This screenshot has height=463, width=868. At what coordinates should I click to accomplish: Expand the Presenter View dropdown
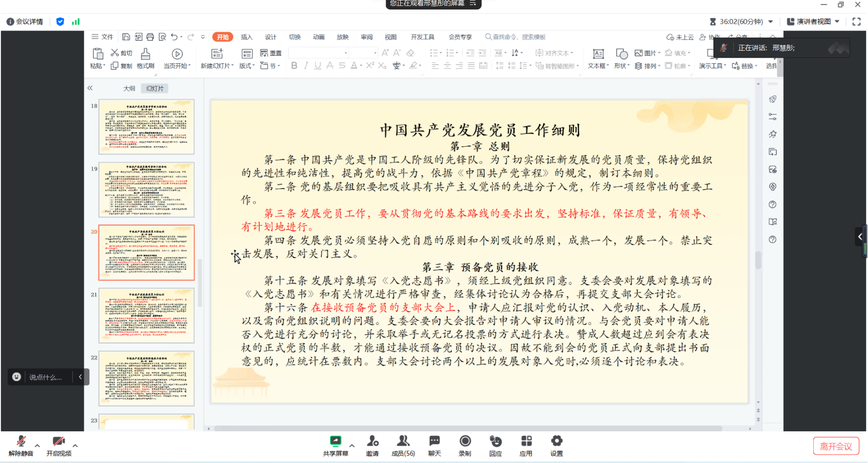click(x=837, y=22)
